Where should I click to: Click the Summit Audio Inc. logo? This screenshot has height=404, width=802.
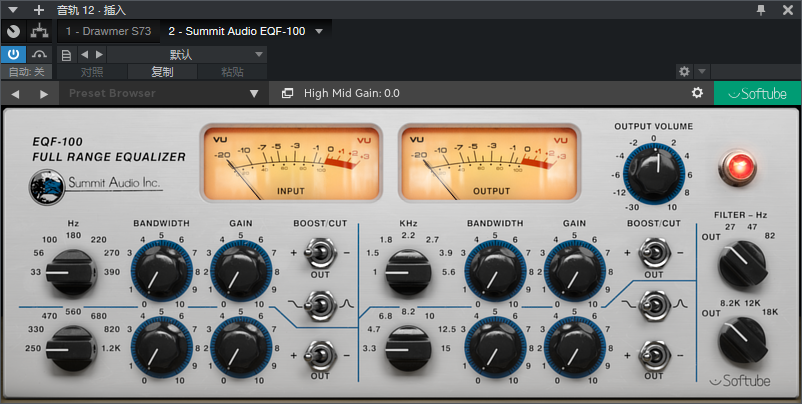point(96,186)
